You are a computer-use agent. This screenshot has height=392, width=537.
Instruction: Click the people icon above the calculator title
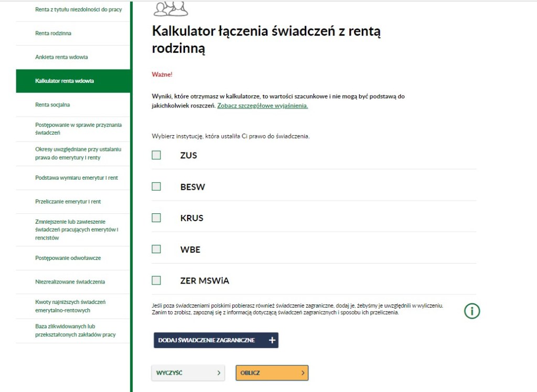point(170,8)
